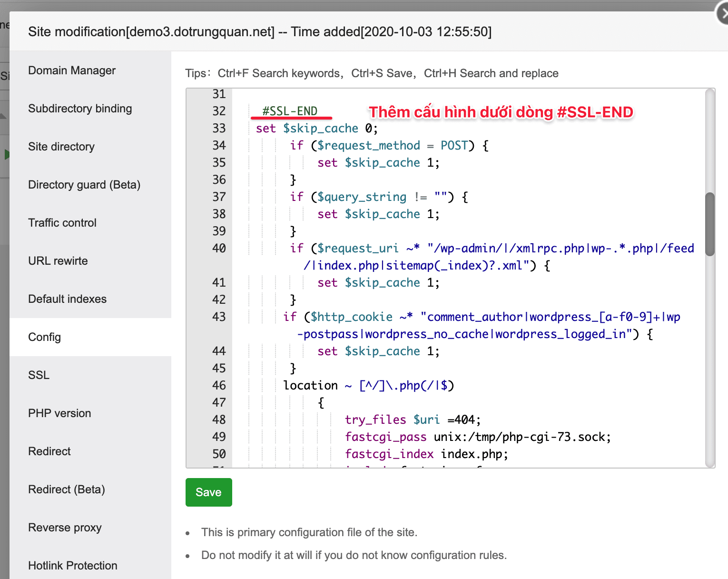Go to Hotlink Protection section
728x579 pixels.
[73, 566]
